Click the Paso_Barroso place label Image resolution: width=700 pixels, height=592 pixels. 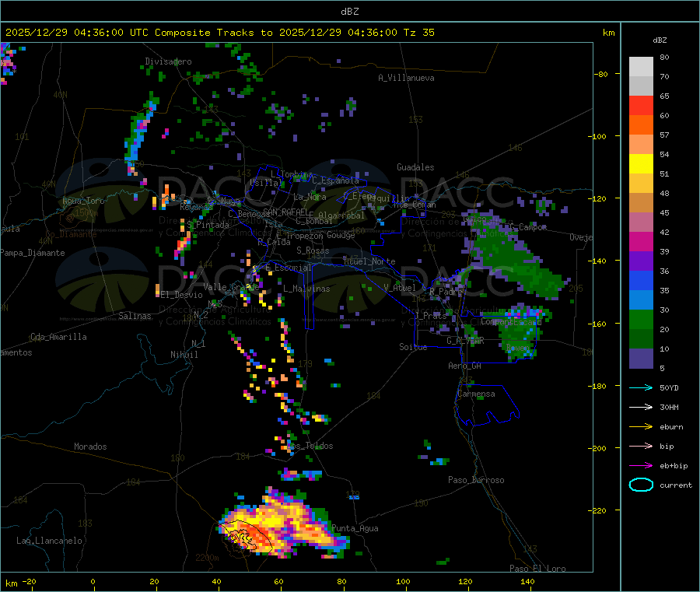click(x=476, y=480)
